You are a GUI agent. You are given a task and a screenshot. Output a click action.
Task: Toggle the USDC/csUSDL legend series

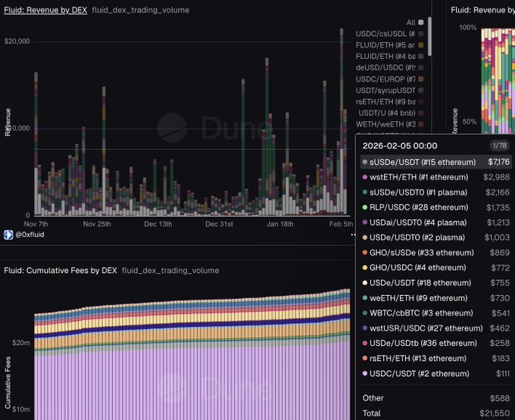[389, 34]
